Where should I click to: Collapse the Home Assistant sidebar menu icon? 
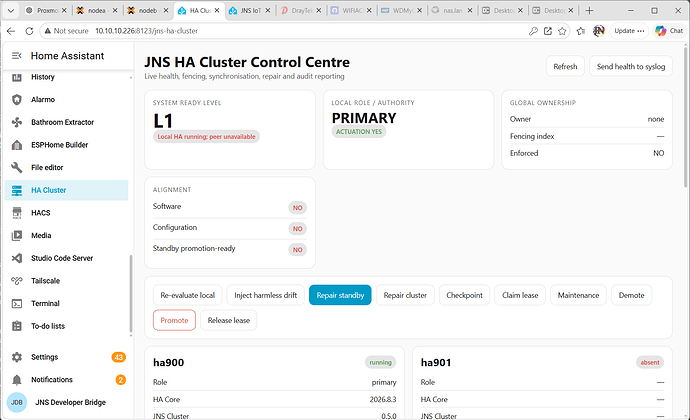pyautogui.click(x=17, y=55)
